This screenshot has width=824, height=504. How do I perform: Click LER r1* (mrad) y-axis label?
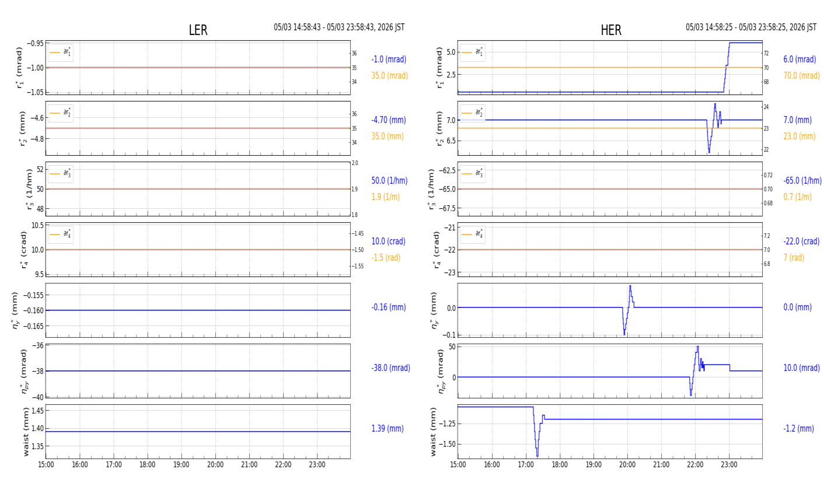click(20, 68)
